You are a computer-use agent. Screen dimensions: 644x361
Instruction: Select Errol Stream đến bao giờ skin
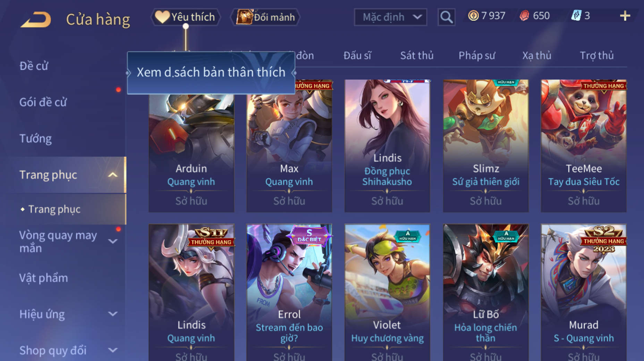[289, 292]
